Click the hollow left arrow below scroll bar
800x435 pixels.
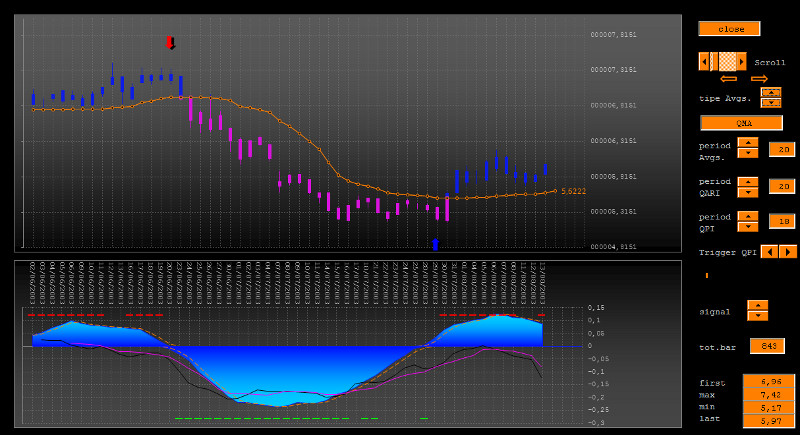click(728, 79)
